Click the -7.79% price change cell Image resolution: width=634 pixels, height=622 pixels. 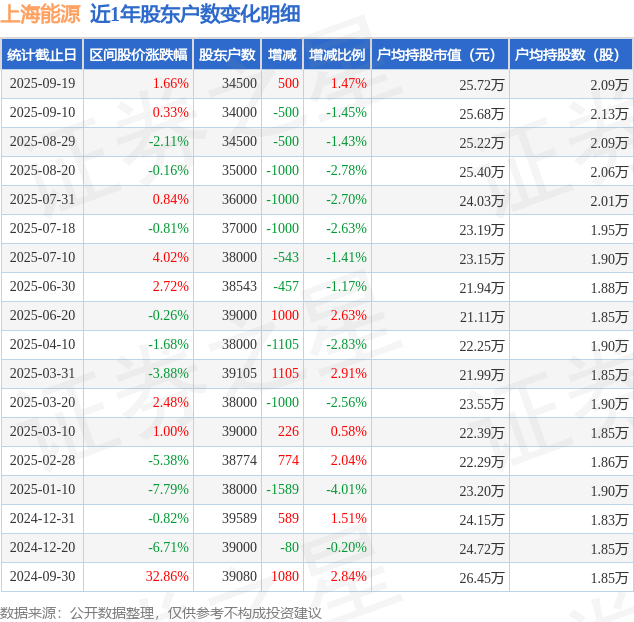tap(168, 490)
